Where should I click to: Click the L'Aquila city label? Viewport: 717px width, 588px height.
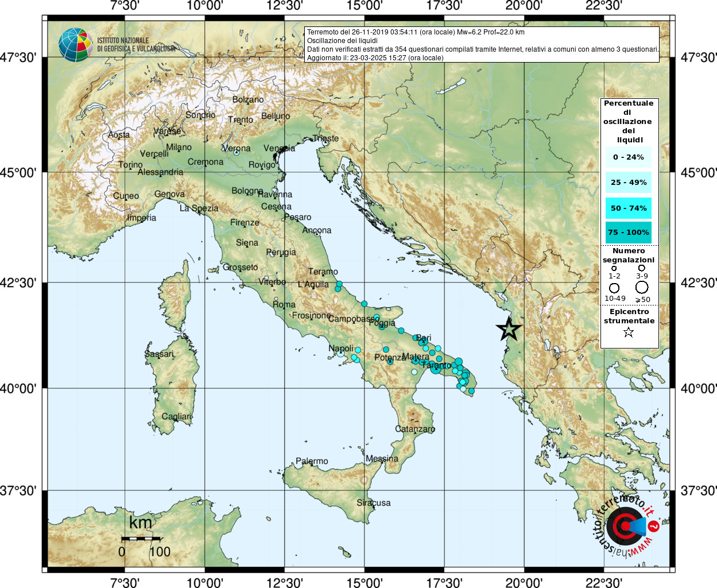pyautogui.click(x=313, y=285)
